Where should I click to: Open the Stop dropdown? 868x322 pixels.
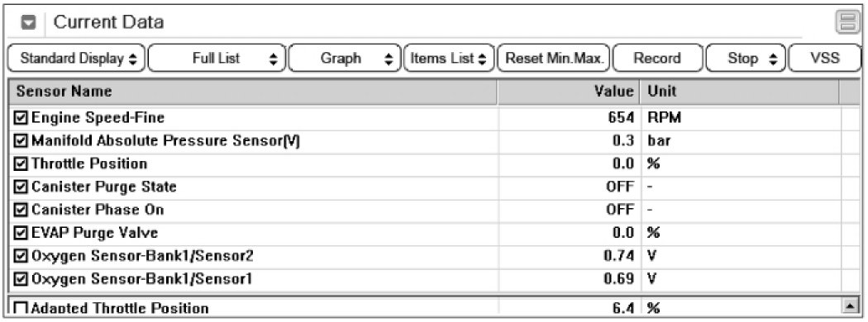(745, 58)
